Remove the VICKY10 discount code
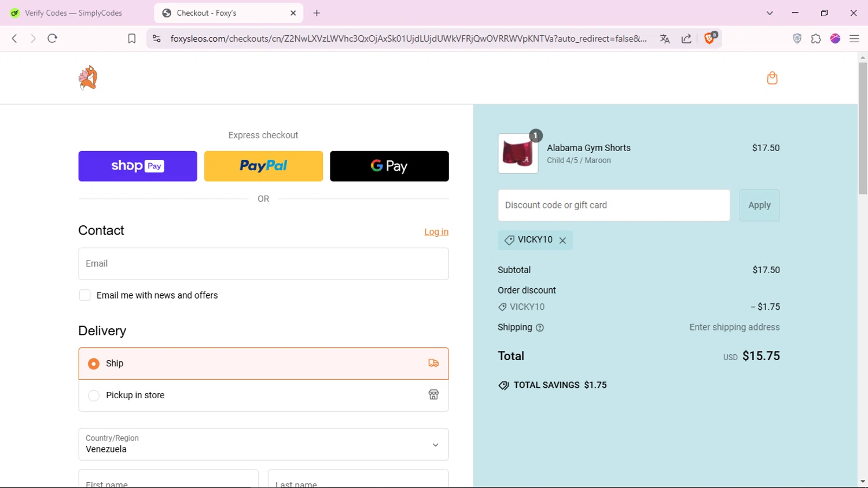Viewport: 868px width, 488px height. tap(562, 240)
